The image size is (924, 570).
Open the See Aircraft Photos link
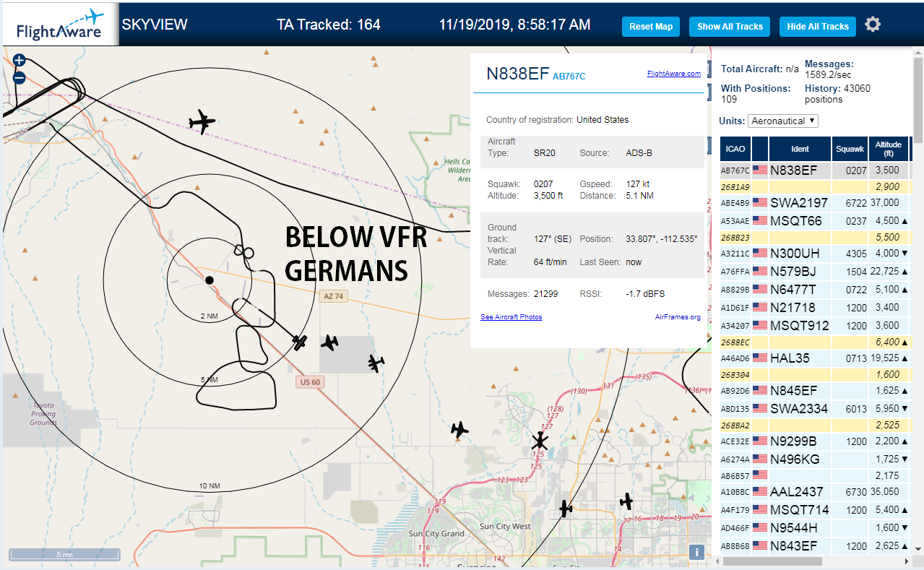[511, 317]
